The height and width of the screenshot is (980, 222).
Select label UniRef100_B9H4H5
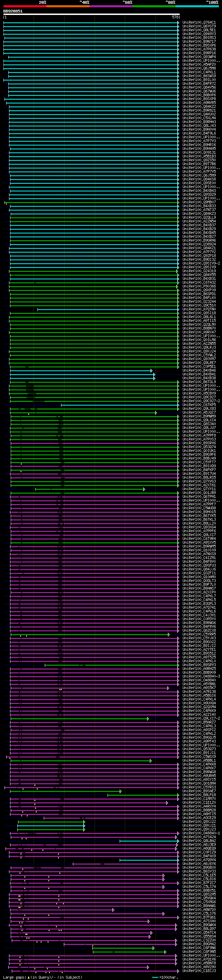[199, 149]
